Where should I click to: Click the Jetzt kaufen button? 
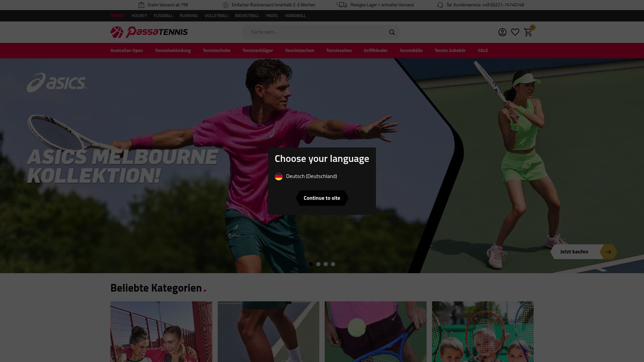584,252
